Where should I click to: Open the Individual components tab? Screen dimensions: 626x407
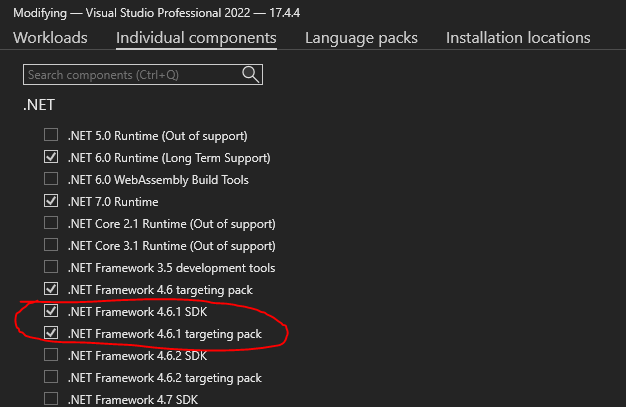pos(196,38)
